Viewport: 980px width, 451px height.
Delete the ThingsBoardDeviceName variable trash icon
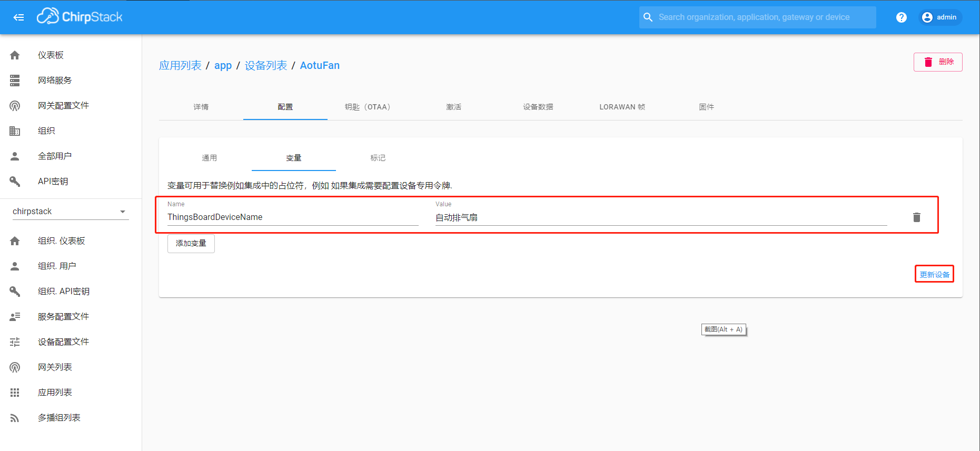pyautogui.click(x=917, y=217)
